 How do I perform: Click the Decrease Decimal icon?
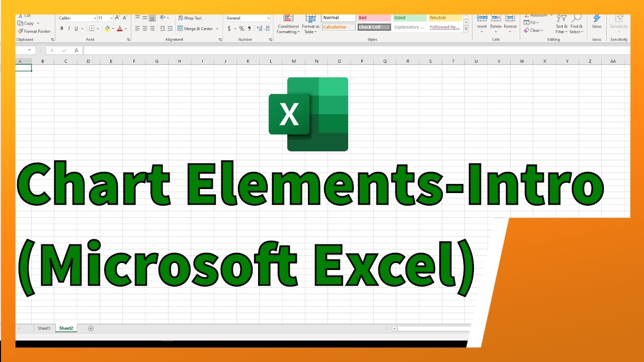click(267, 29)
